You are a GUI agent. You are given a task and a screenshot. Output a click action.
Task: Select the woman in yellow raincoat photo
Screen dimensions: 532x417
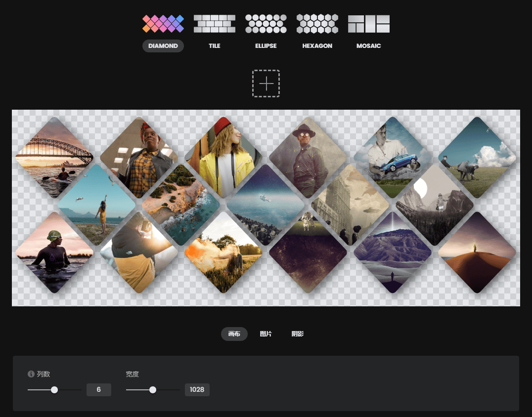click(223, 158)
